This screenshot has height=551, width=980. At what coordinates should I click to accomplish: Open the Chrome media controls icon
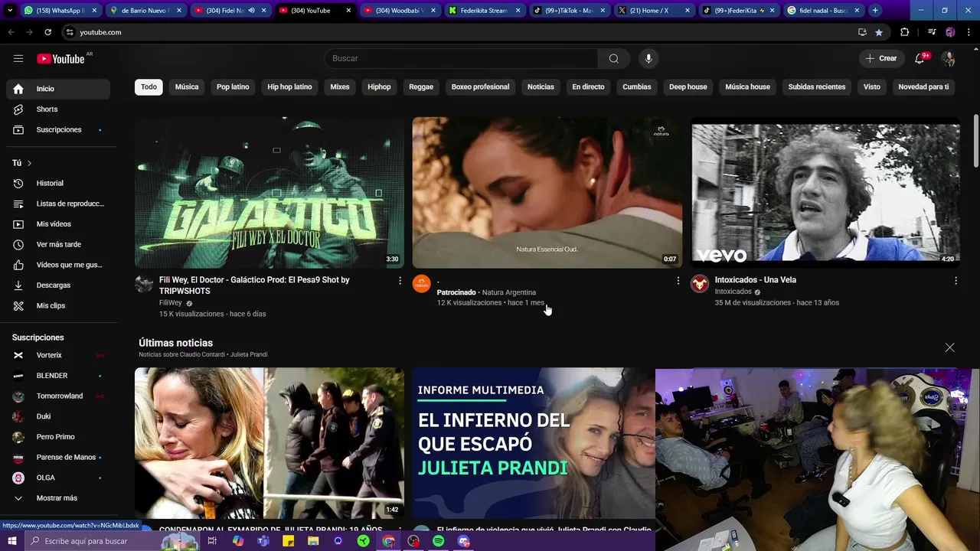[932, 32]
